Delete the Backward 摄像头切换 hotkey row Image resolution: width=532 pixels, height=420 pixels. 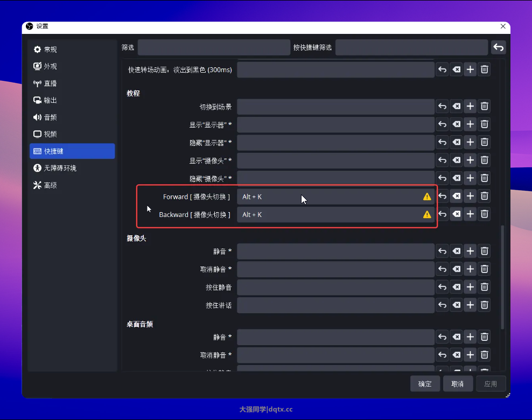point(484,214)
